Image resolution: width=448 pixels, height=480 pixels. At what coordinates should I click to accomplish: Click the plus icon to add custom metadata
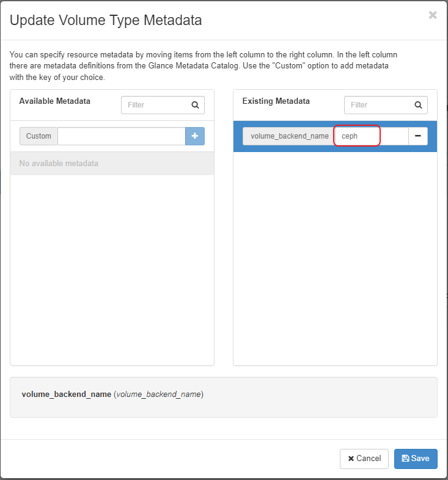tap(195, 136)
